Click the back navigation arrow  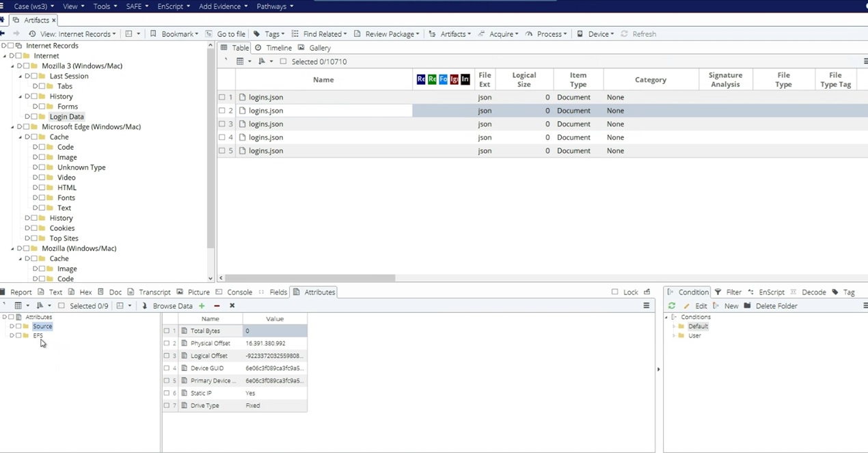pyautogui.click(x=3, y=34)
